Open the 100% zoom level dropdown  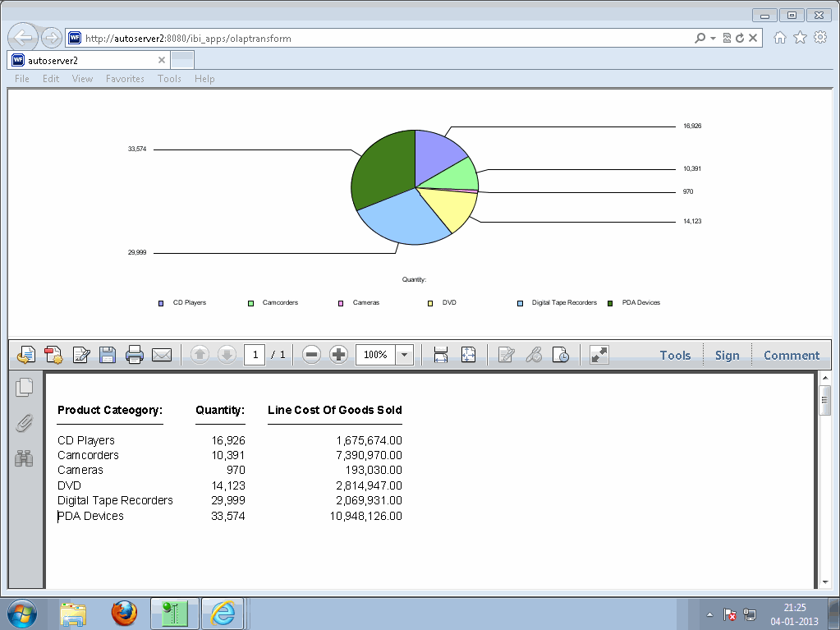point(405,355)
